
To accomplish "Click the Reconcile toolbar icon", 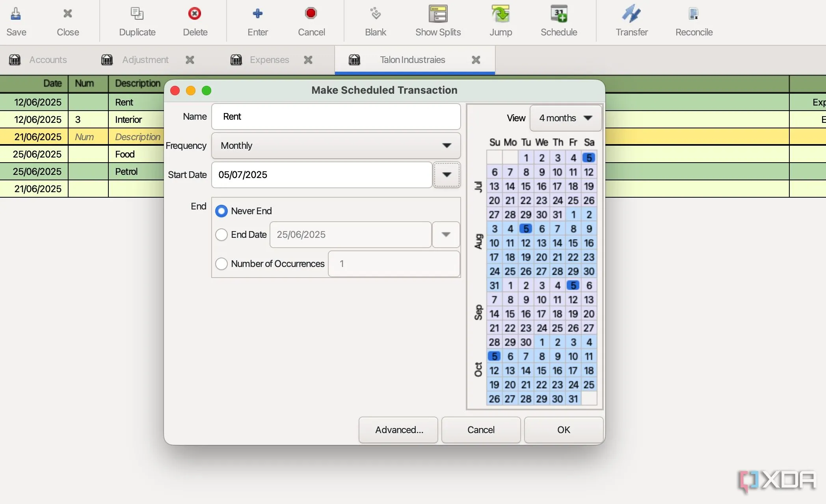I will point(694,14).
